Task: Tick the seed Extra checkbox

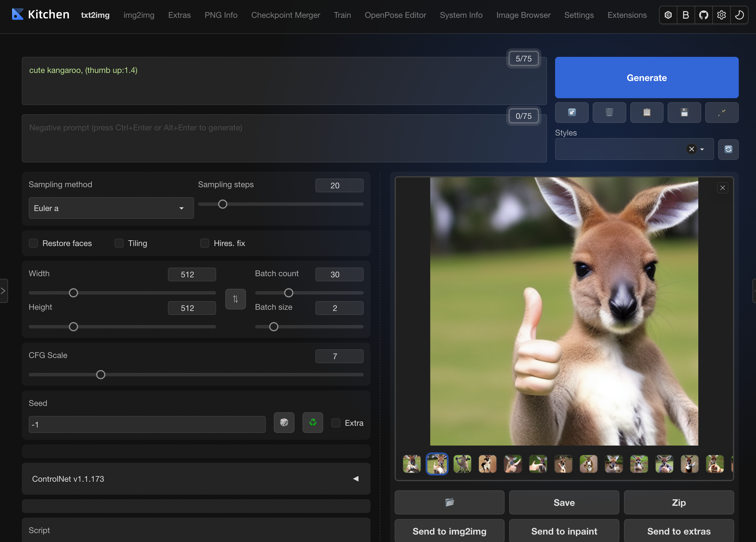Action: pyautogui.click(x=336, y=423)
